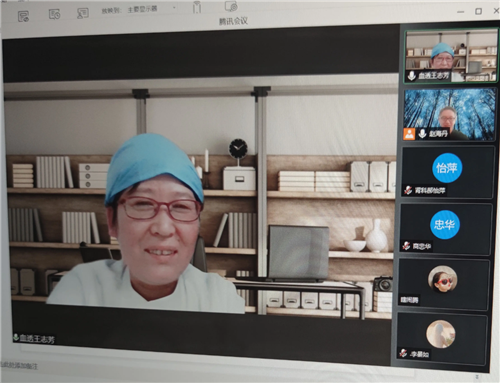Click the blue 忠华 avatar circle
The width and height of the screenshot is (500, 383).
pos(445,224)
